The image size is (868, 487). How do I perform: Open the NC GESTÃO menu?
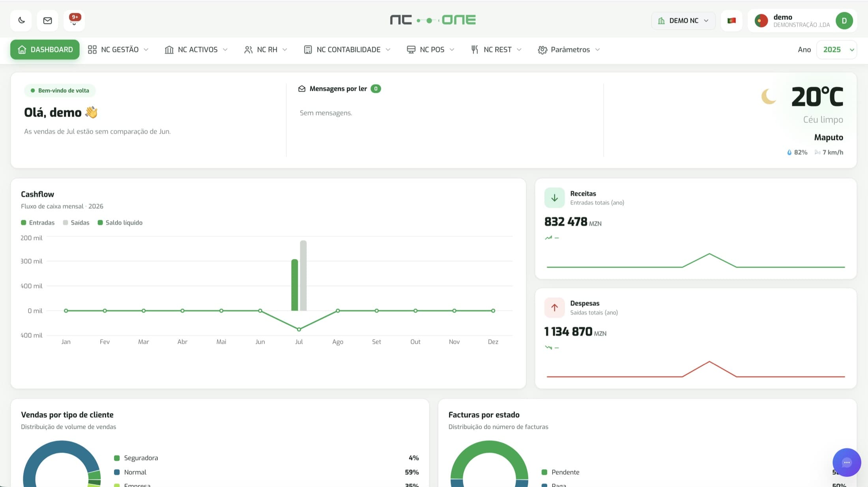pos(118,50)
